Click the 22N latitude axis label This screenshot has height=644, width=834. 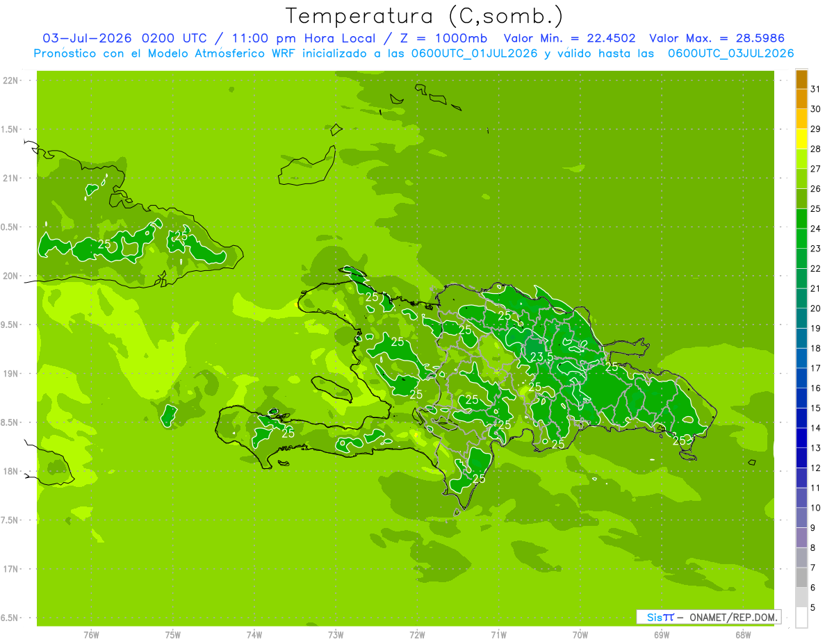[x=12, y=81]
